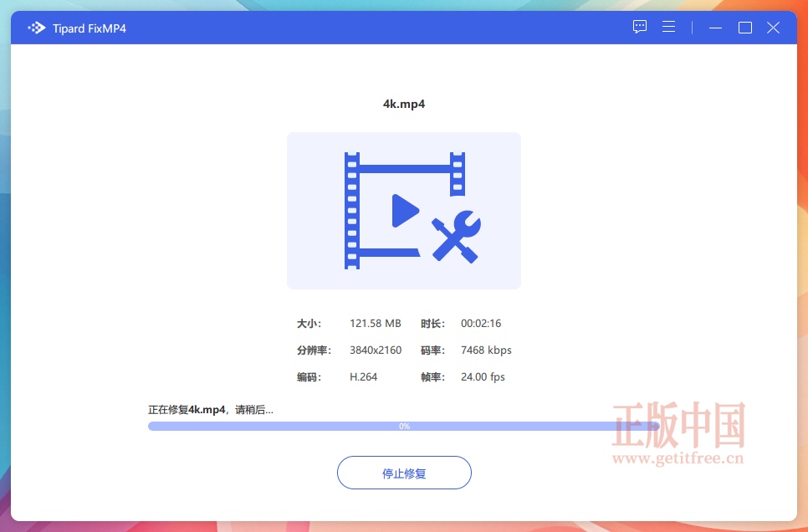Click the 时长 label
808x532 pixels.
[x=432, y=324]
